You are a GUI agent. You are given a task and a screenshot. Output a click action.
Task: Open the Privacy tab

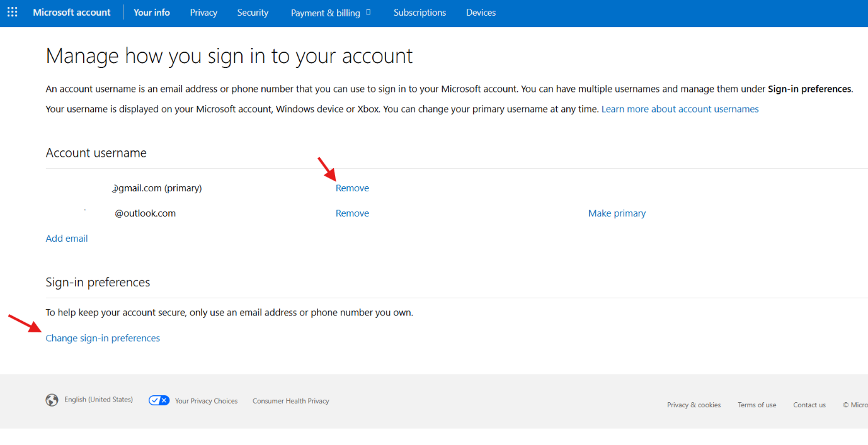(203, 13)
